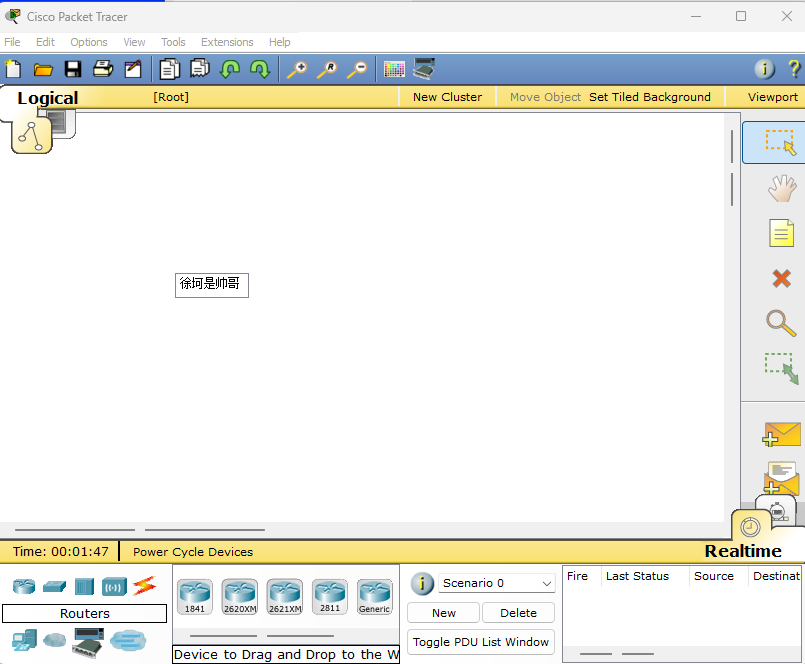This screenshot has width=805, height=664.
Task: Create a new file with New icon
Action: click(x=13, y=69)
